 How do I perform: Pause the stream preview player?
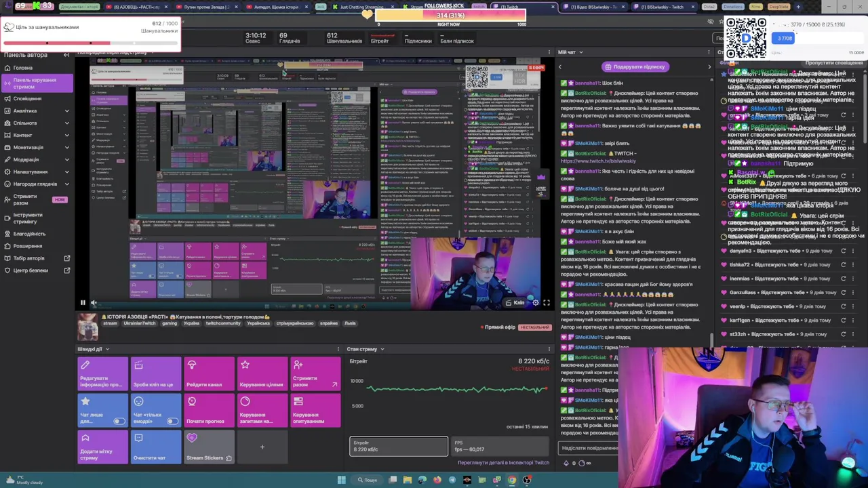pos(83,303)
